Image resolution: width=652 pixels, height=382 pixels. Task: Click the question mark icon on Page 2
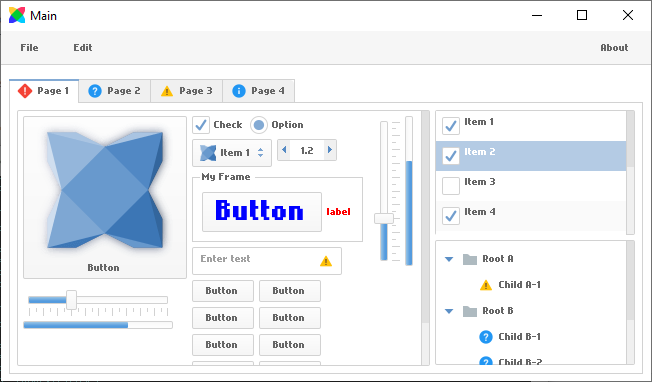(95, 91)
